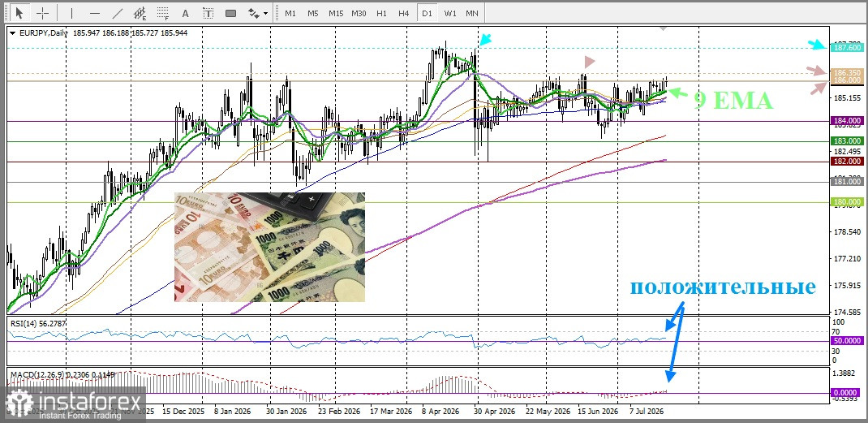Click the 186.350 price level label
The image size is (868, 423).
(847, 72)
